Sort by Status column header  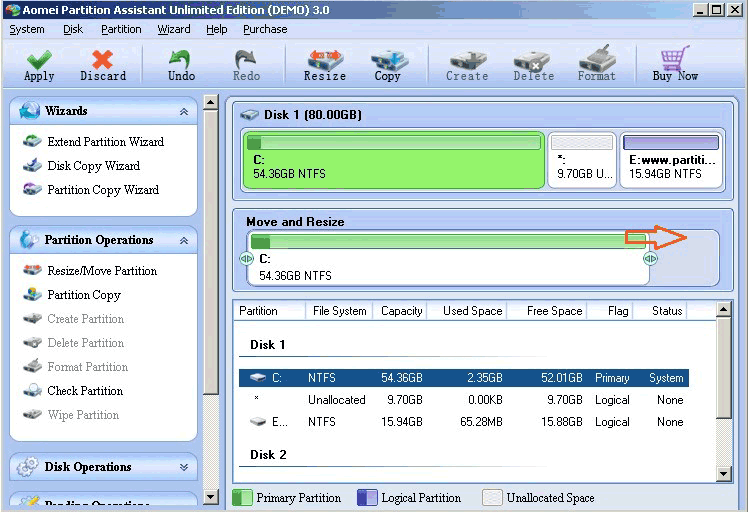pyautogui.click(x=667, y=311)
